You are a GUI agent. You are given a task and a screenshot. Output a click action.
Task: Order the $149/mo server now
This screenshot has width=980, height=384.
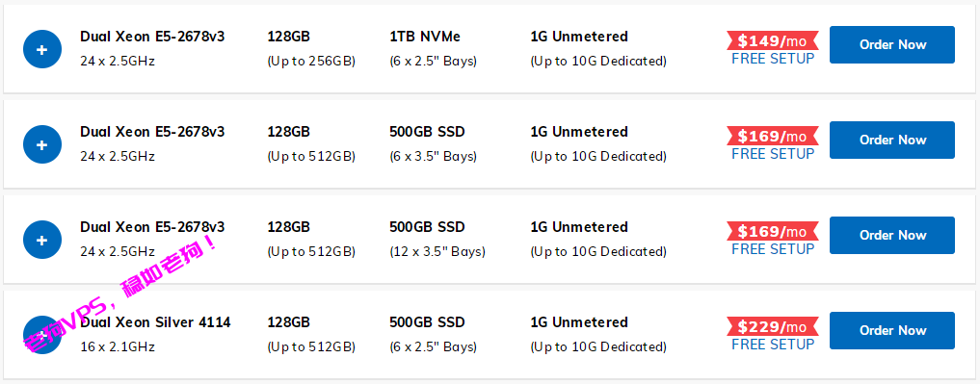point(892,45)
